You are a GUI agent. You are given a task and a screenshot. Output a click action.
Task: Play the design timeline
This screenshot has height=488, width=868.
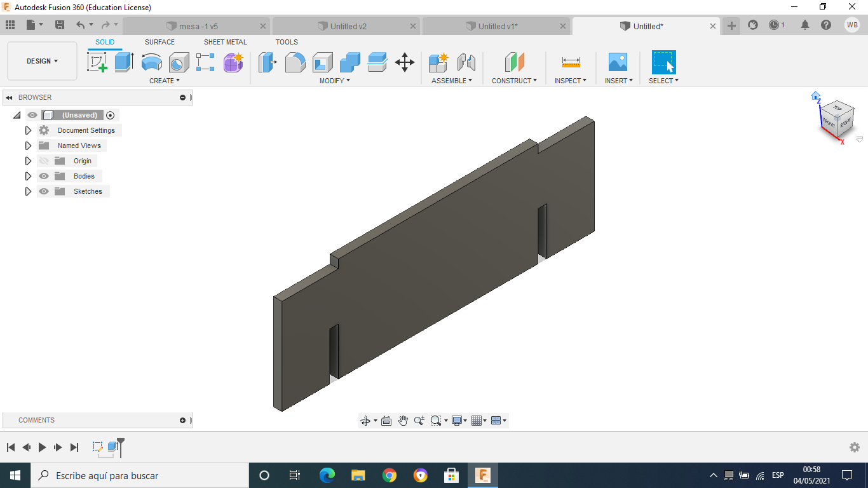click(42, 447)
